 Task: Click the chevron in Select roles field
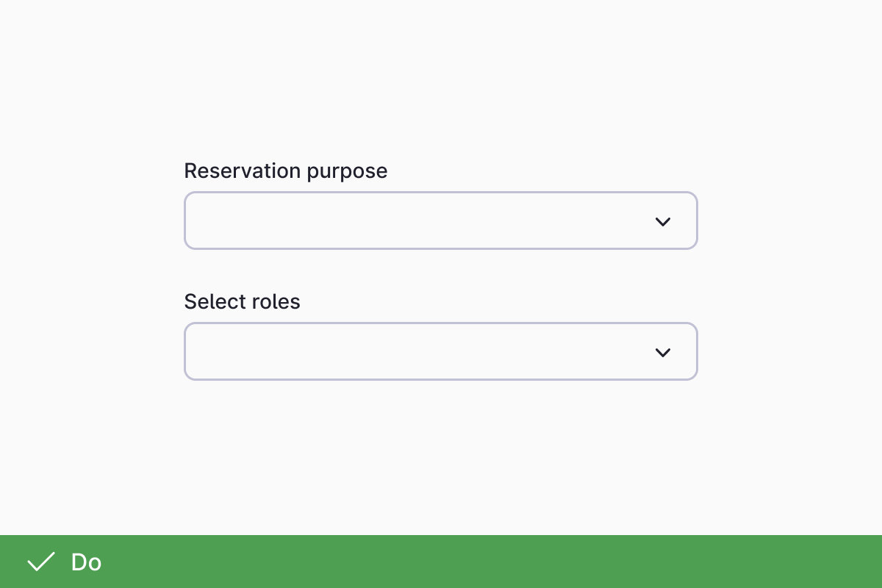662,353
